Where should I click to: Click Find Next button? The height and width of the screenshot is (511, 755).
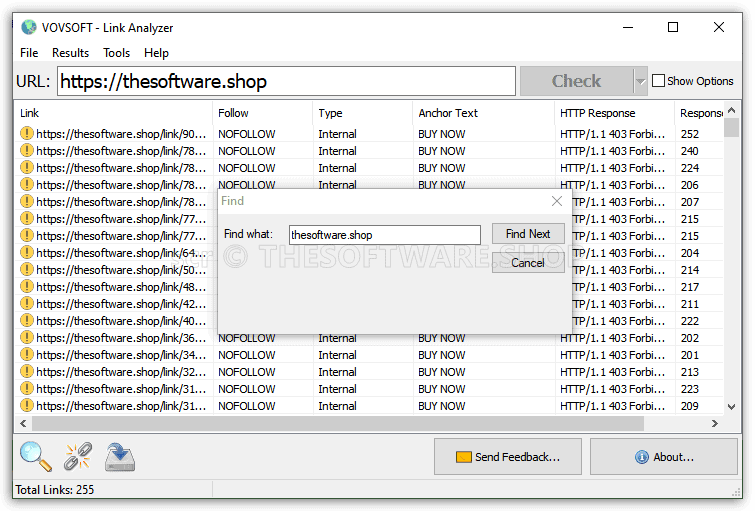[x=528, y=234]
